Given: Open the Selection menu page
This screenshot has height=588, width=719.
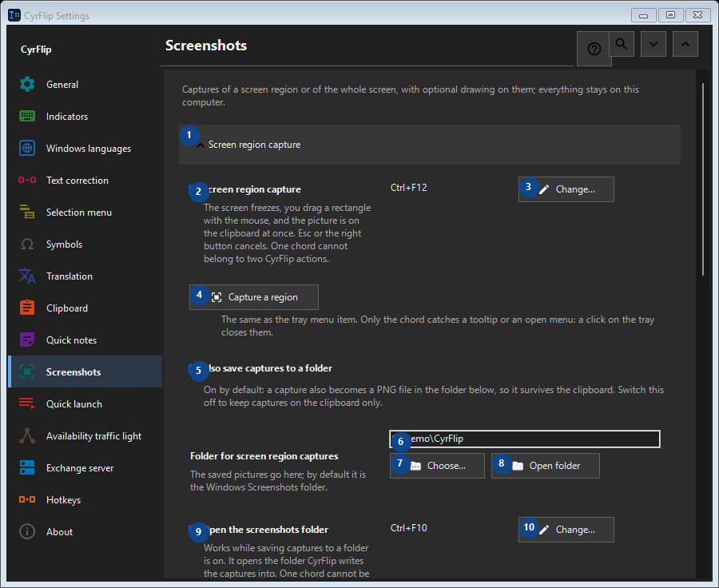Looking at the screenshot, I should coord(85,213).
